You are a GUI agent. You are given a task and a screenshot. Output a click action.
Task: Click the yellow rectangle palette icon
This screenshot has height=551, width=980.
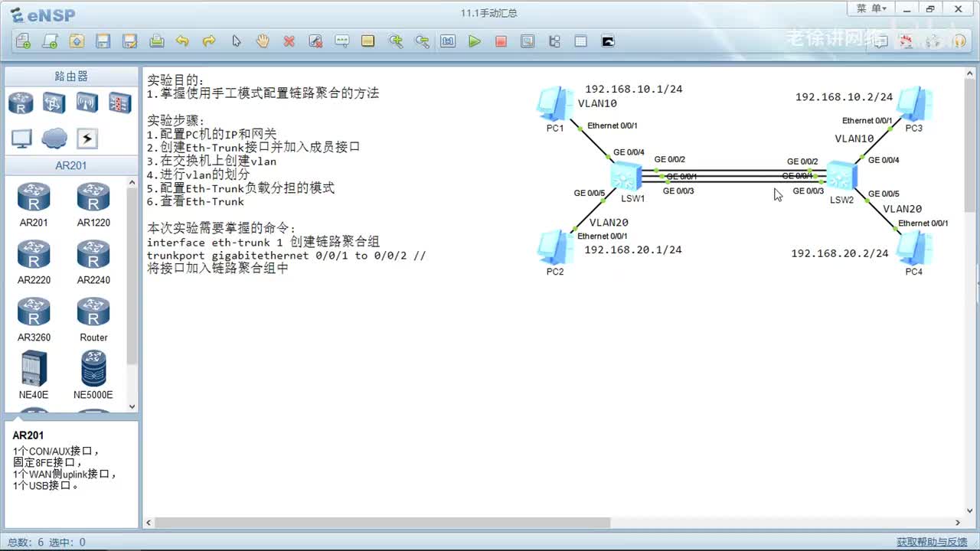(x=368, y=41)
